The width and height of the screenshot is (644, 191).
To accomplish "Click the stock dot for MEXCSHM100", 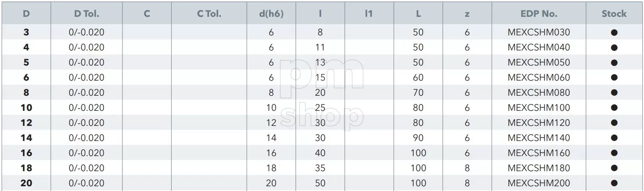I will coord(614,108).
